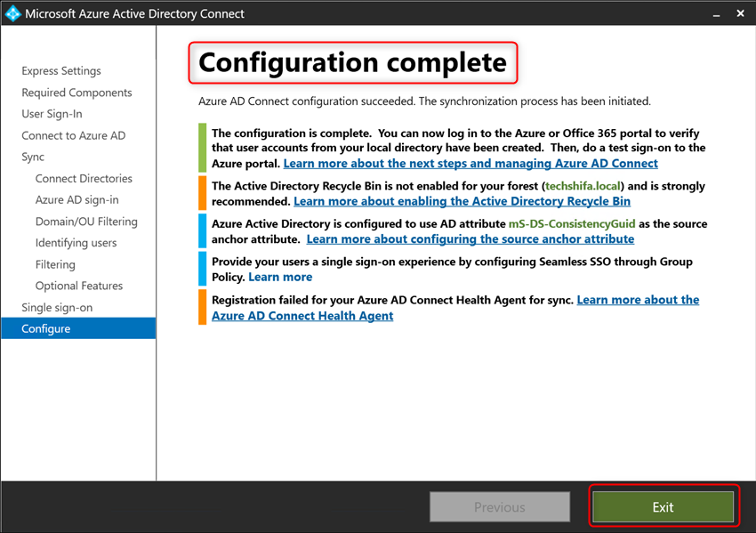Viewport: 756px width, 533px height.
Task: Navigate to Identifying users
Action: click(76, 242)
